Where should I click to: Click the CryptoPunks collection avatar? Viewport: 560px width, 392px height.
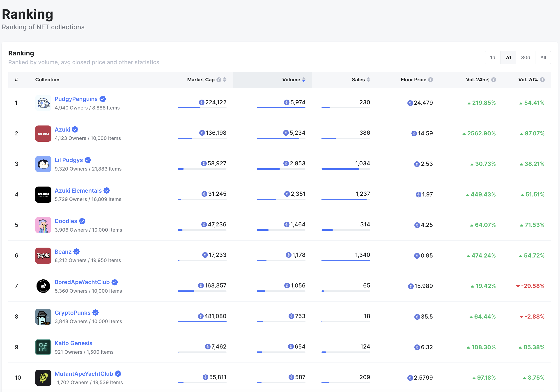tap(43, 317)
